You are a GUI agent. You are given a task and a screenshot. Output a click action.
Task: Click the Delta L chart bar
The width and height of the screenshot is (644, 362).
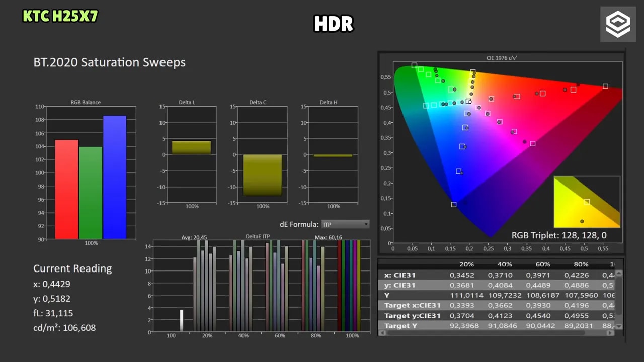click(x=191, y=147)
